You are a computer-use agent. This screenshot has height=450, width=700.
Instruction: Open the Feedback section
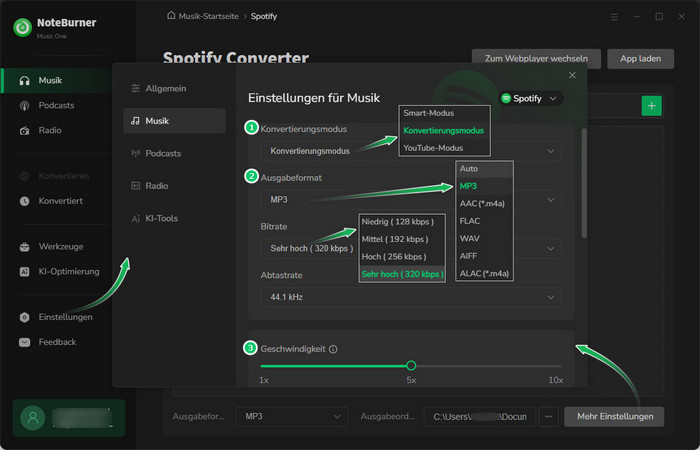[x=57, y=342]
